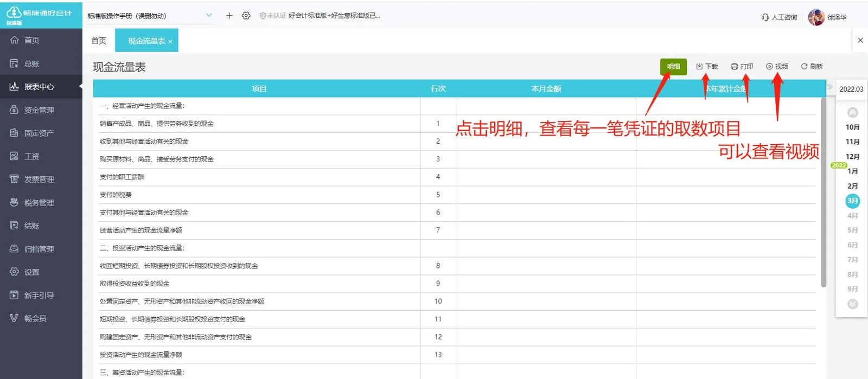The height and width of the screenshot is (379, 868).
Task: Open the 2022.03 period selector
Action: click(851, 89)
